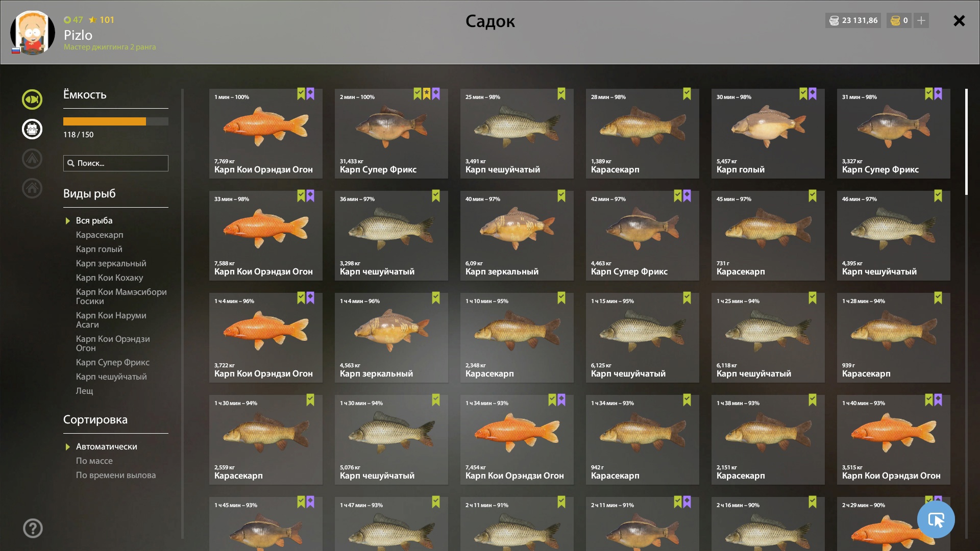980x551 pixels.
Task: Filter by Лещ species
Action: coord(85,391)
